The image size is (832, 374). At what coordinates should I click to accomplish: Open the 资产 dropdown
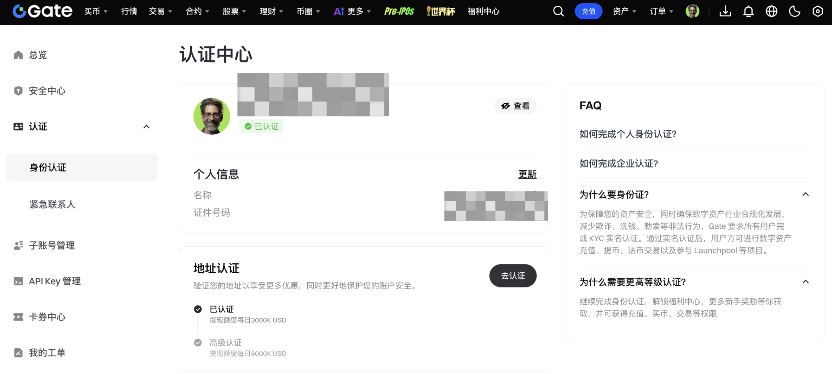625,11
